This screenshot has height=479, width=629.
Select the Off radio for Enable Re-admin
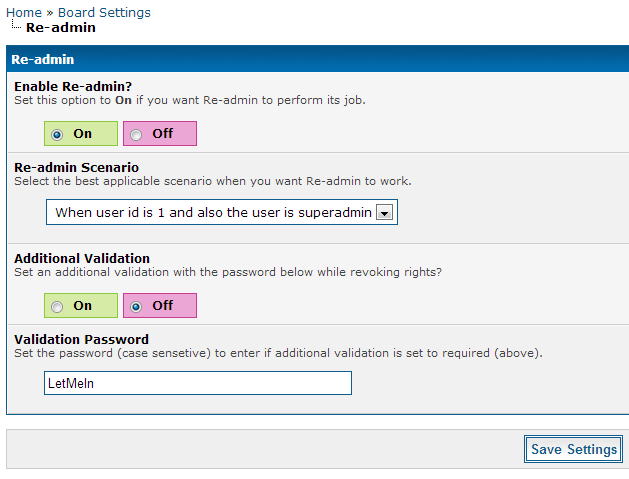click(x=137, y=134)
